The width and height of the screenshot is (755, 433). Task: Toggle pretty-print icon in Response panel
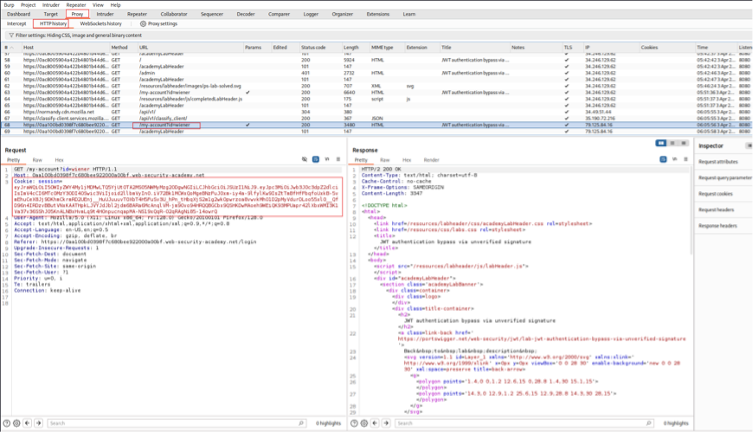[x=663, y=159]
